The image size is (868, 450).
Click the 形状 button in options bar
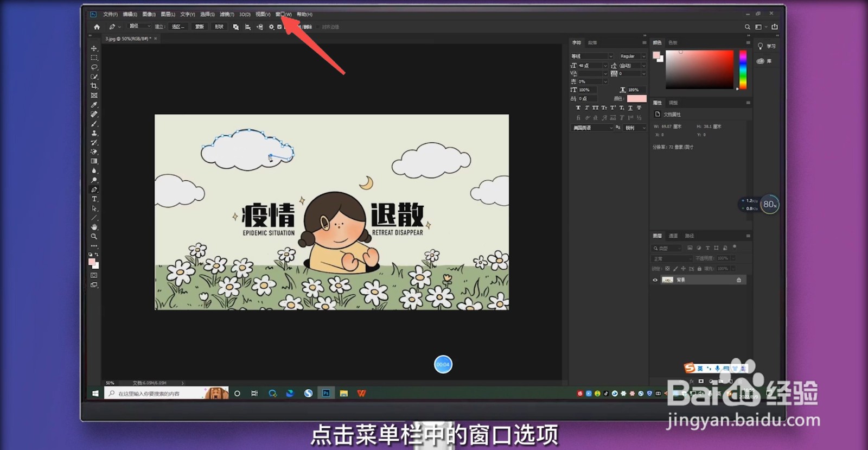pyautogui.click(x=219, y=27)
